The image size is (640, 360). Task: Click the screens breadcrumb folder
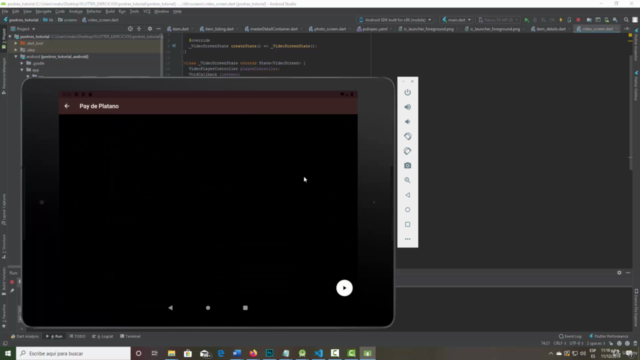67,20
